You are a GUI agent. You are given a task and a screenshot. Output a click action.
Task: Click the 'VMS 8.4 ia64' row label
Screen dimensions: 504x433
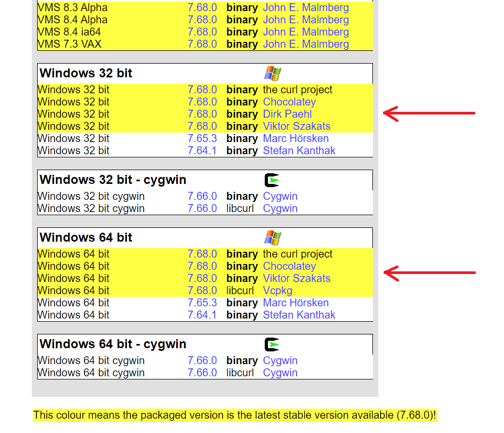[69, 32]
